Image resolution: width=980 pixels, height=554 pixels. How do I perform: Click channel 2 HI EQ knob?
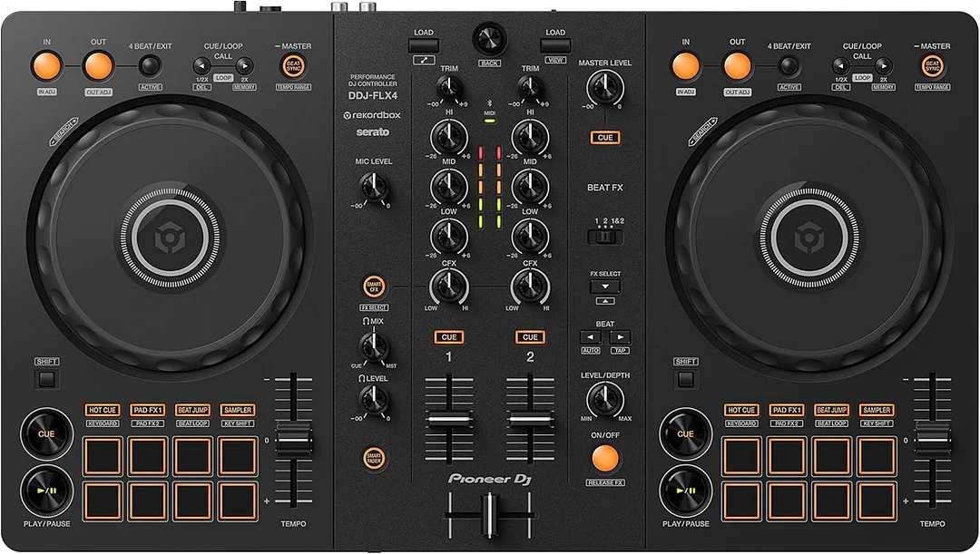(x=530, y=137)
